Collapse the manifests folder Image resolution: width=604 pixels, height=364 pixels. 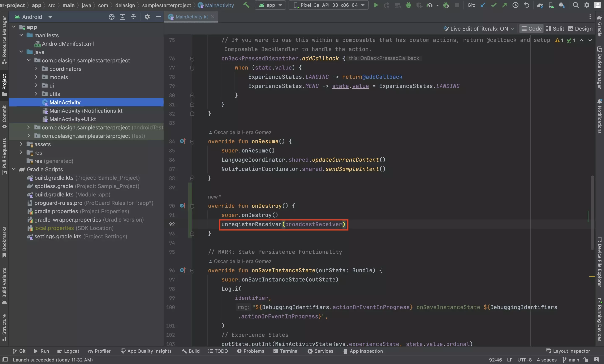click(x=21, y=35)
